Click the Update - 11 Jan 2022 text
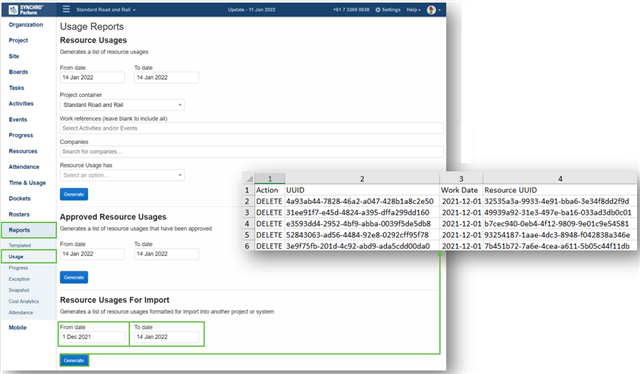The width and height of the screenshot is (640, 374). point(251,10)
